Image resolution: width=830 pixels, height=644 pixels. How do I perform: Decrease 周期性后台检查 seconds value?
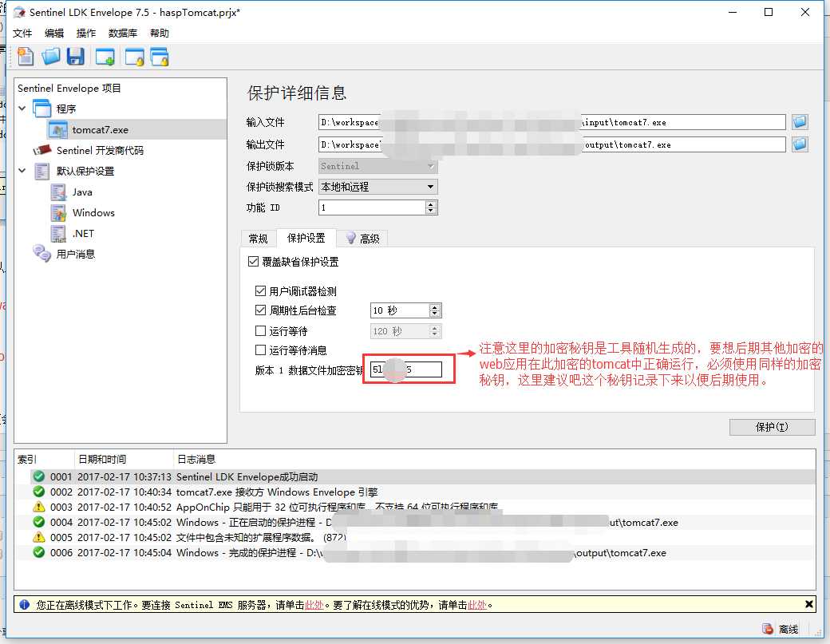pyautogui.click(x=435, y=314)
